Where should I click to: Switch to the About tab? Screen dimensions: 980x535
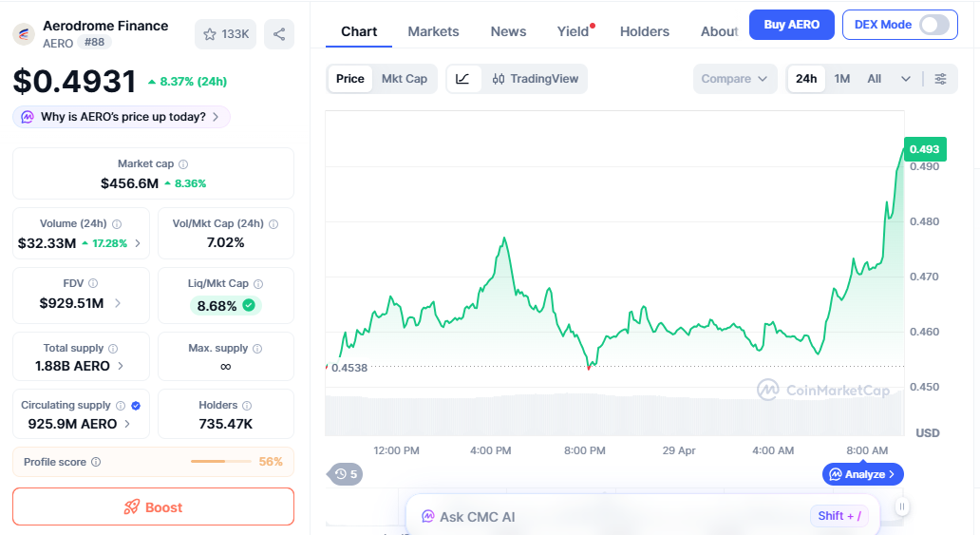[x=719, y=31]
